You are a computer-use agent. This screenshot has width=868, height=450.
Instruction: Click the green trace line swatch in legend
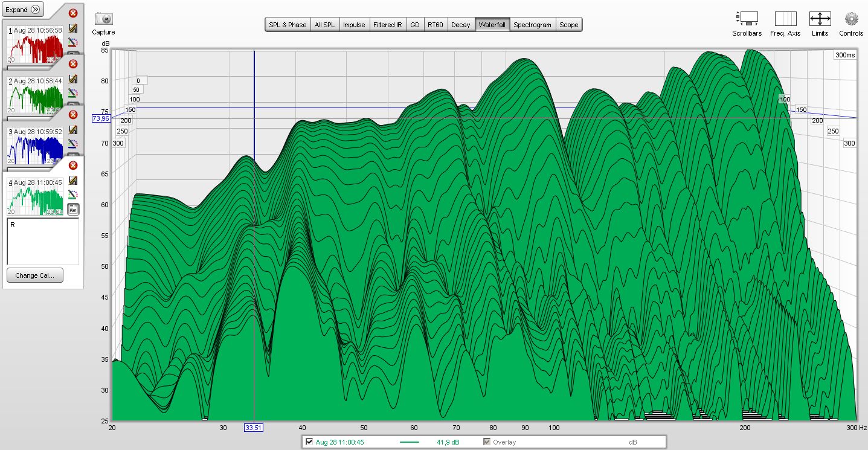tap(410, 442)
